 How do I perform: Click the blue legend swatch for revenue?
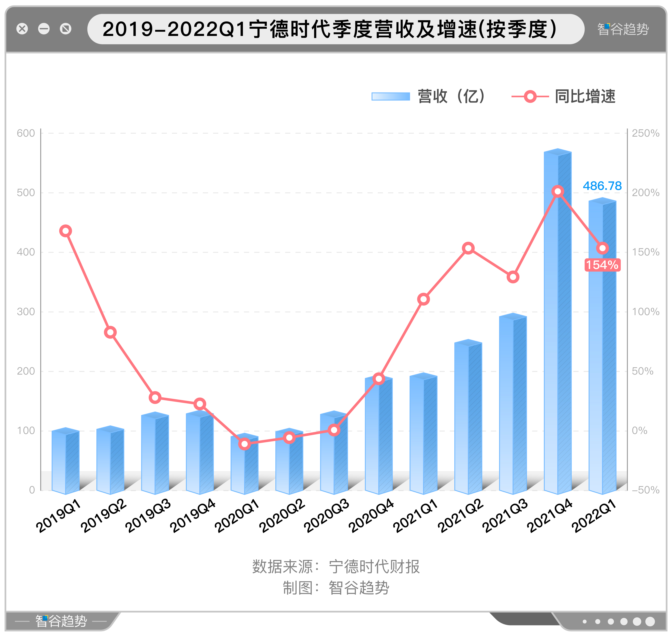tap(391, 96)
